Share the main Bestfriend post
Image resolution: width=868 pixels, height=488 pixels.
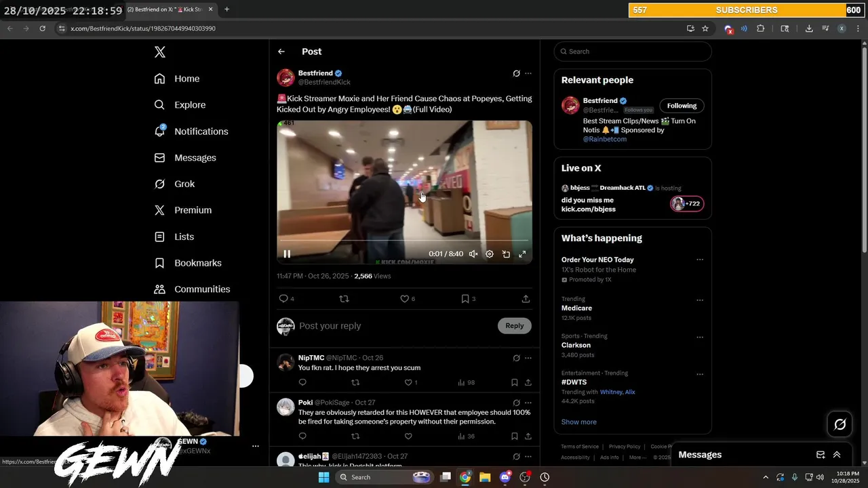(x=526, y=299)
